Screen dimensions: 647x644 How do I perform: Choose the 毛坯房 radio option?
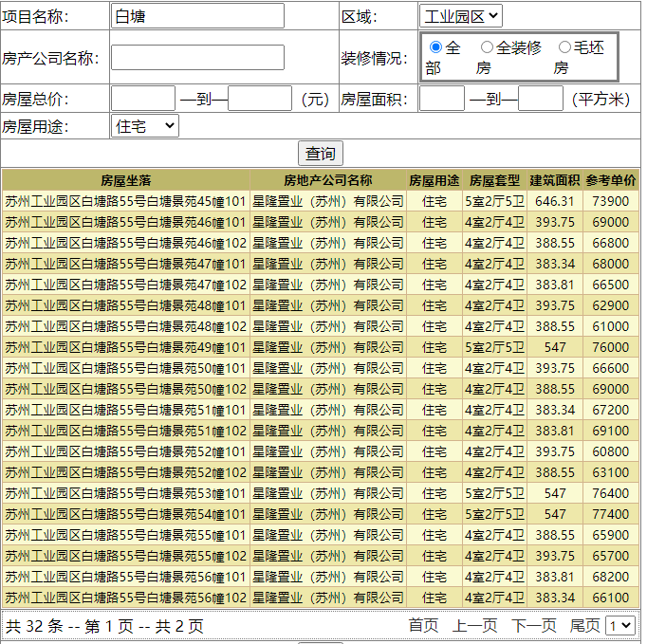click(564, 47)
